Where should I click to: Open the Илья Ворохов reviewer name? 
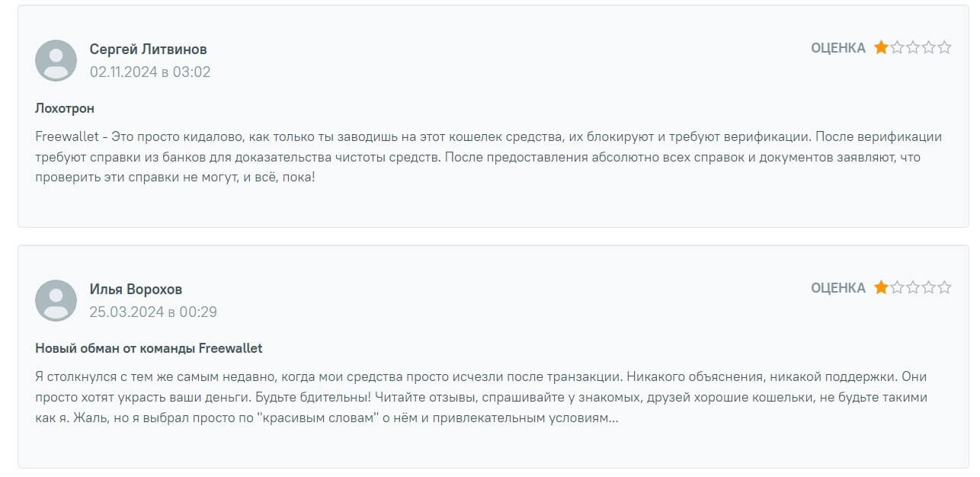pos(136,290)
